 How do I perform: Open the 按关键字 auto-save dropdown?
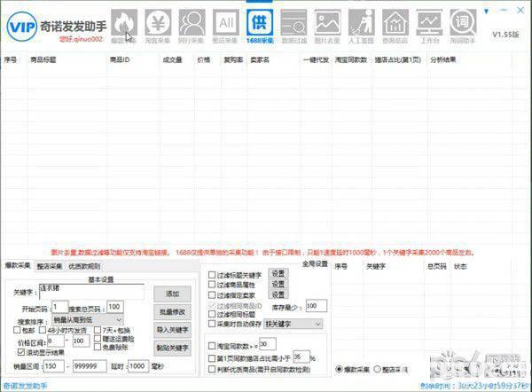point(293,324)
